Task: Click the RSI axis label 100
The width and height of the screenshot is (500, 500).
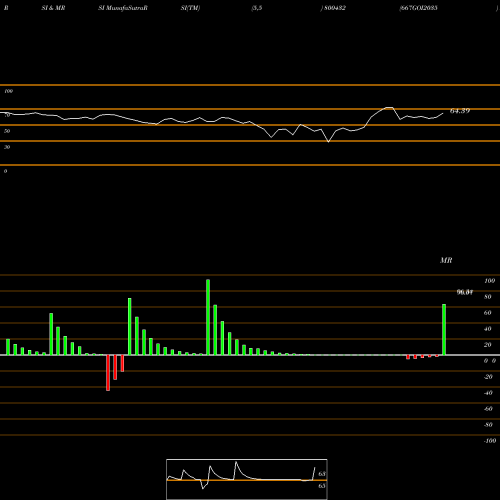Action: click(x=8, y=91)
